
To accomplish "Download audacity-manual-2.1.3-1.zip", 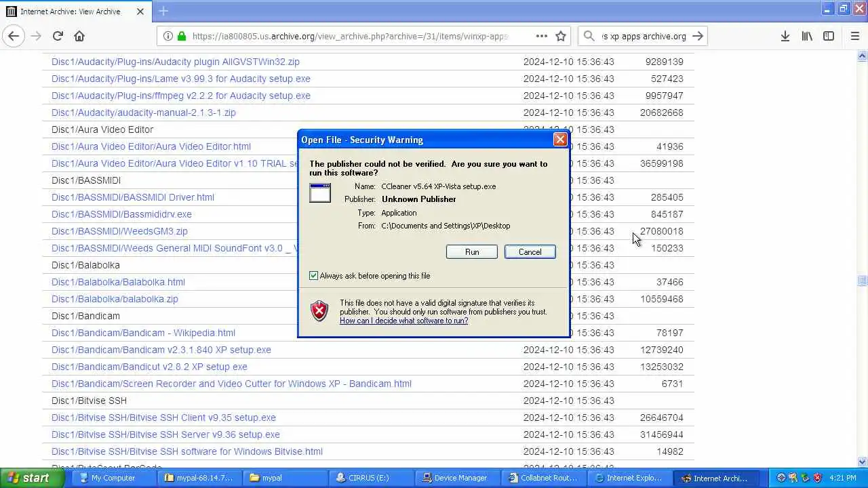I will (x=144, y=113).
